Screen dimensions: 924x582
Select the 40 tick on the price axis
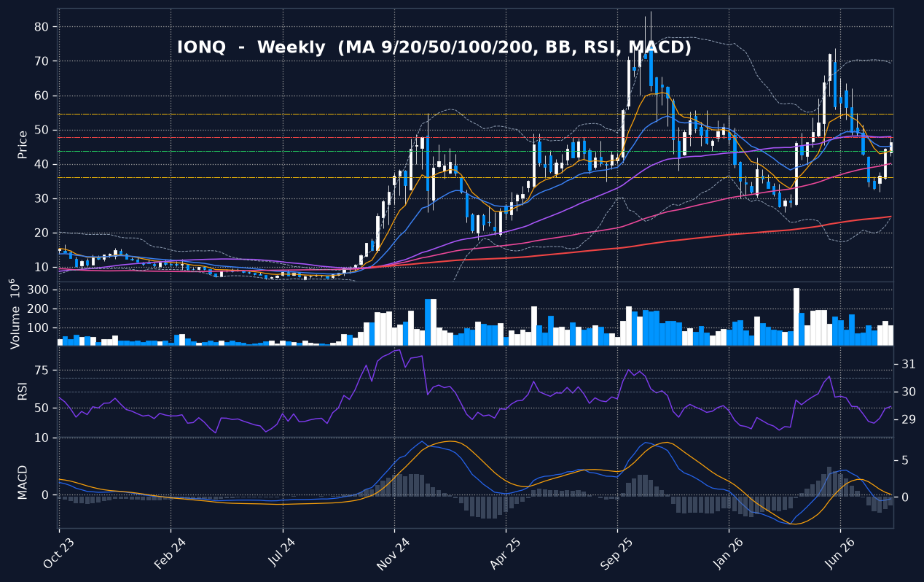(41, 165)
